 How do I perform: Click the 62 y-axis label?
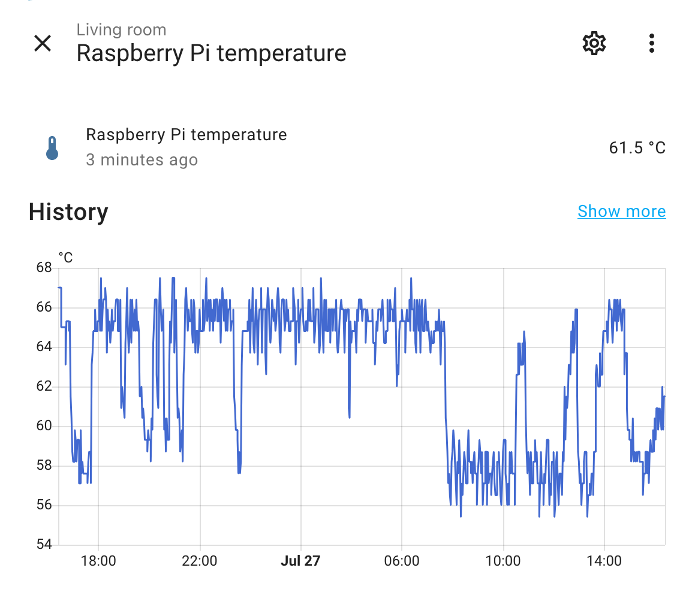point(44,386)
